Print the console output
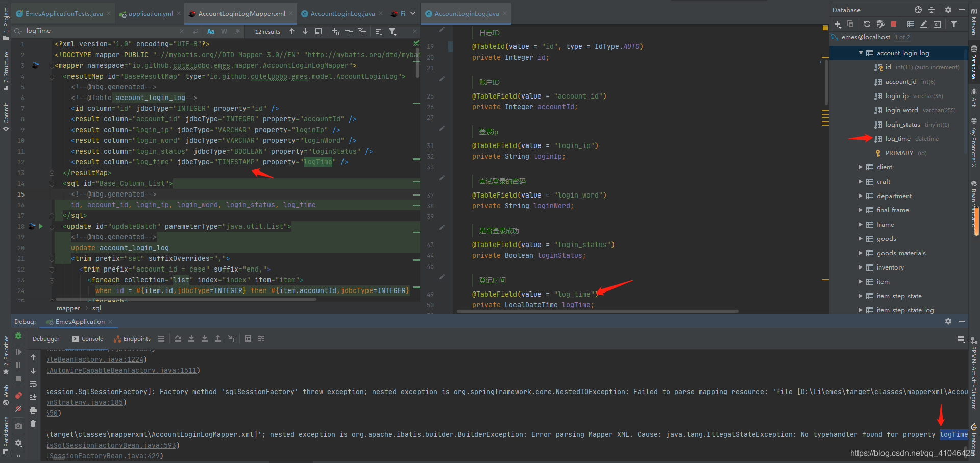980x463 pixels. click(33, 410)
